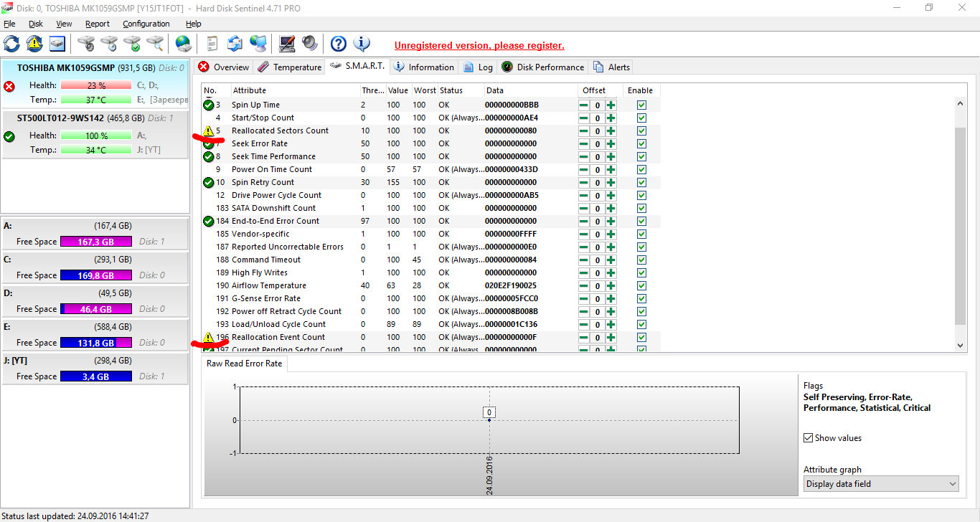Toggle the Show values checkbox
980x522 pixels.
click(809, 438)
